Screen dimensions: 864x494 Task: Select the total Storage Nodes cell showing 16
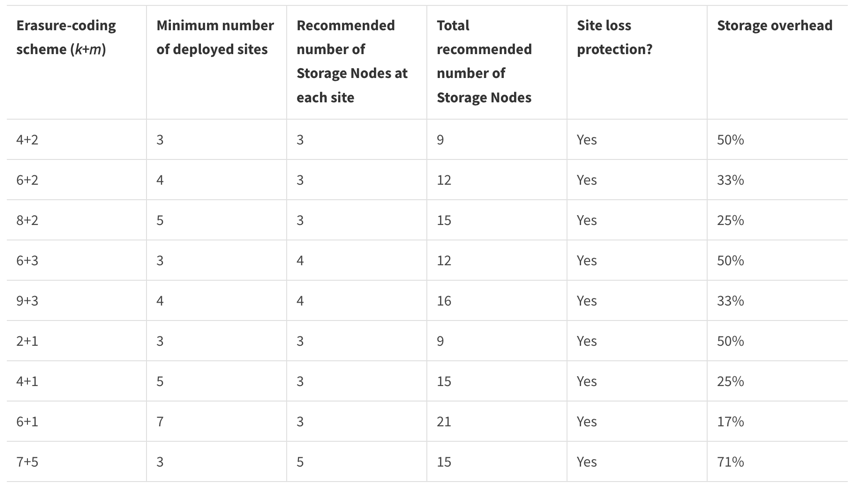(x=444, y=301)
